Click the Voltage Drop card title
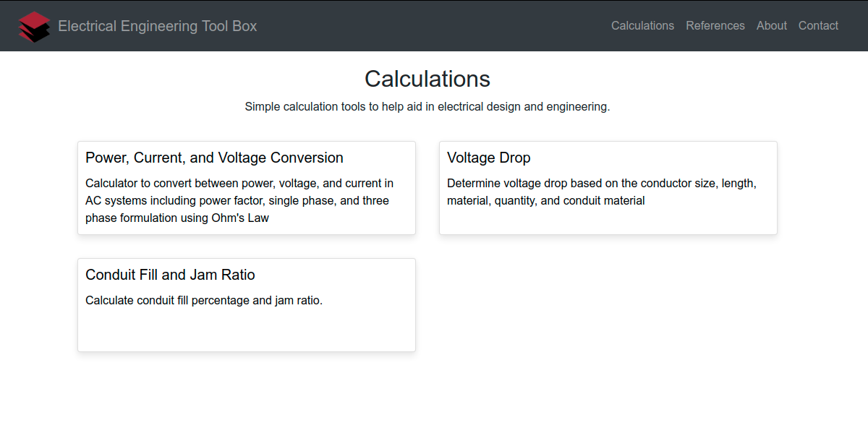Viewport: 868px width, 441px height. click(489, 158)
